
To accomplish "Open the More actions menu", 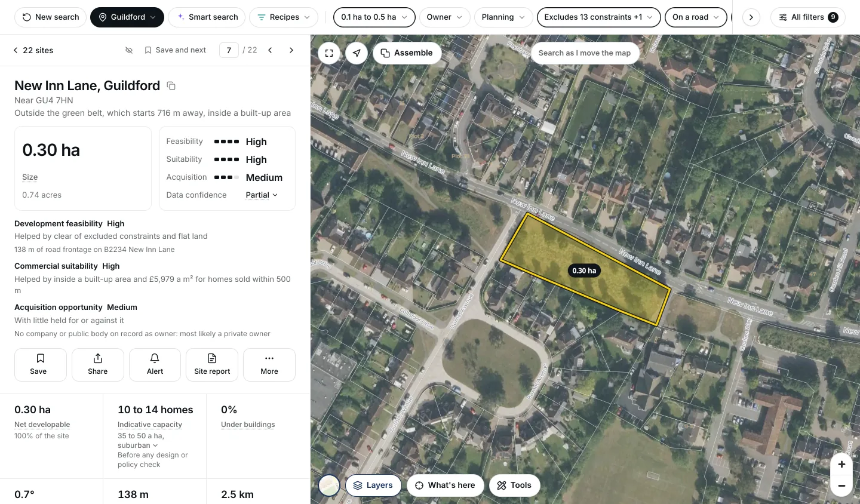I will [x=269, y=364].
